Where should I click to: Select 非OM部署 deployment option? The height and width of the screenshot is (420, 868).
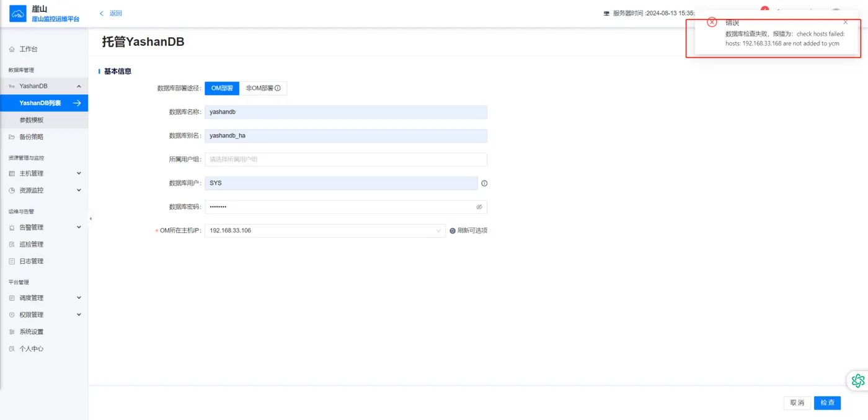coord(263,88)
